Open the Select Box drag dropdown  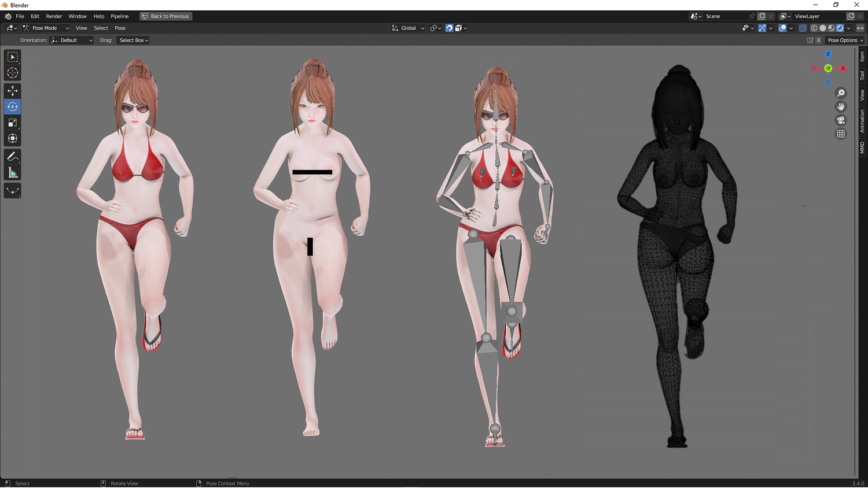point(134,40)
